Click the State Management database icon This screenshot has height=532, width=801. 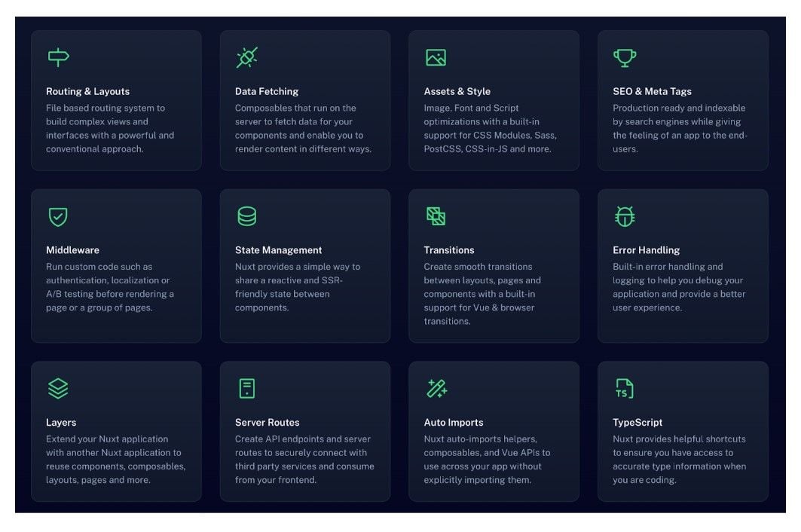pos(247,216)
